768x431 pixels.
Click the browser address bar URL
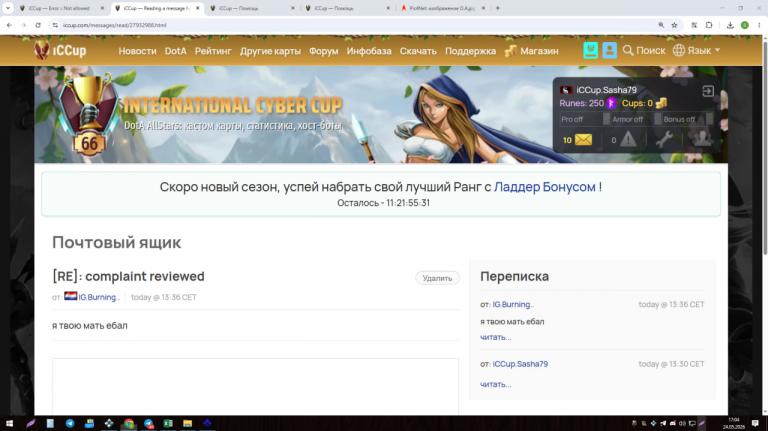tap(115, 25)
